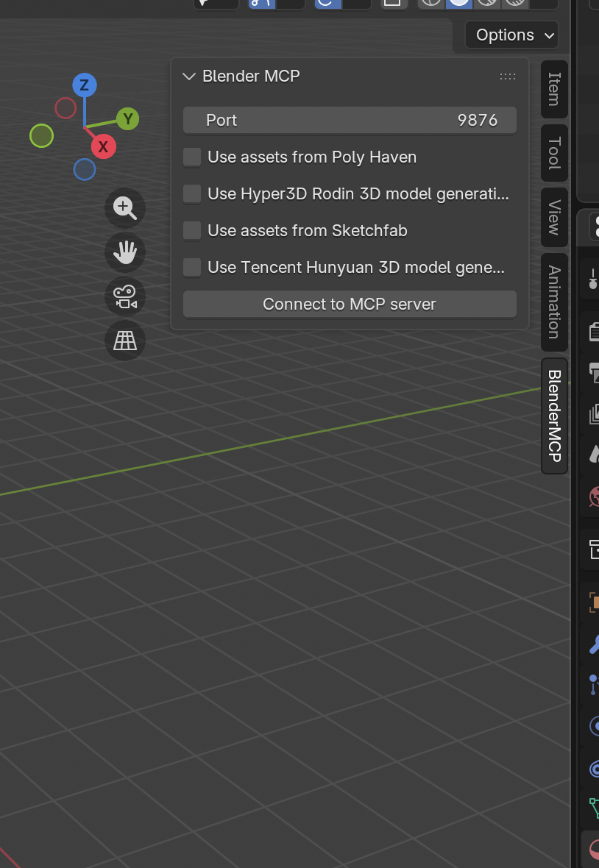Open the Scene properties cone icon
The image size is (599, 868).
click(x=594, y=455)
